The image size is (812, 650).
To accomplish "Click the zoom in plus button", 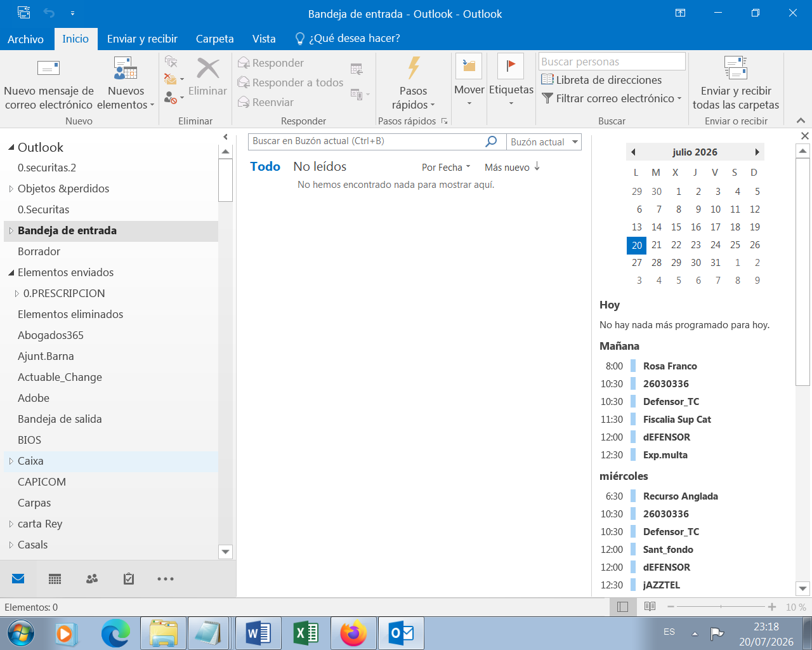I will 772,607.
